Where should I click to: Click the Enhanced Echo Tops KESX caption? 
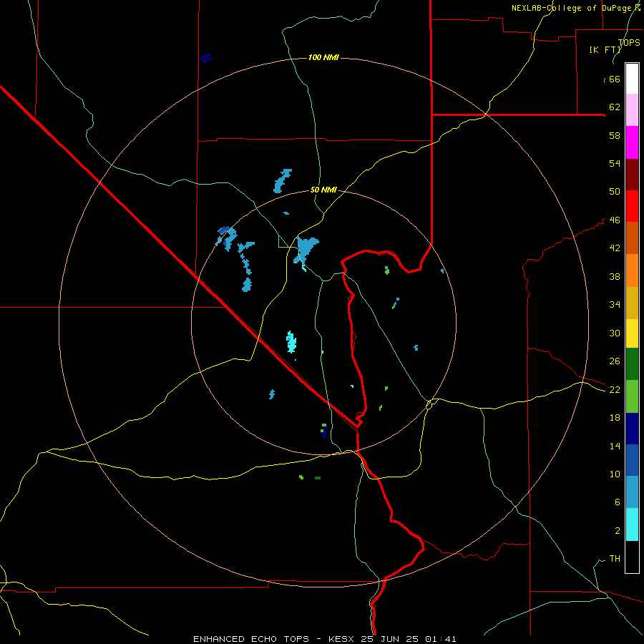pyautogui.click(x=324, y=639)
